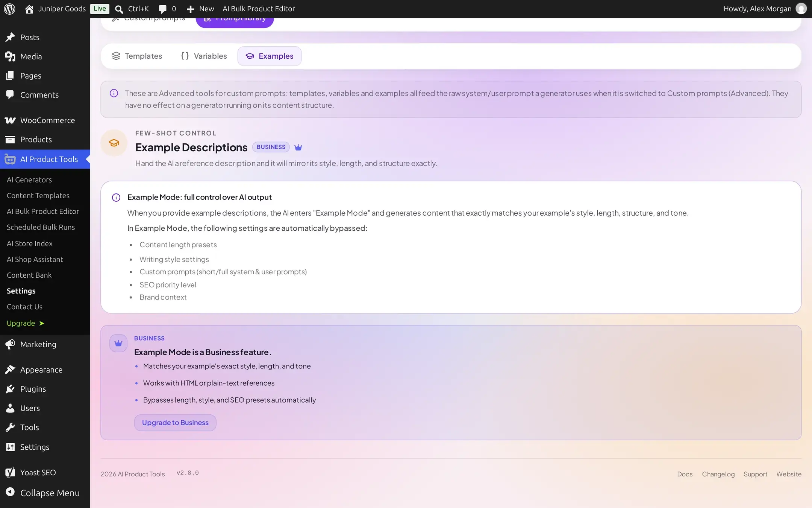Open Contact Us submenu item
This screenshot has height=508, width=812.
click(24, 307)
